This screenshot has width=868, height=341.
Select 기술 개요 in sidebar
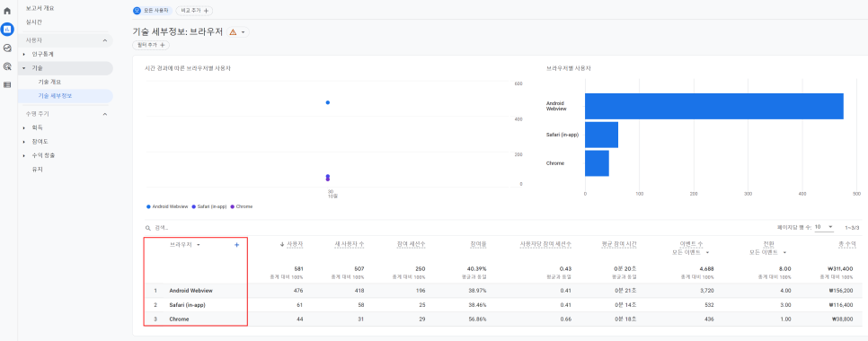coord(49,82)
